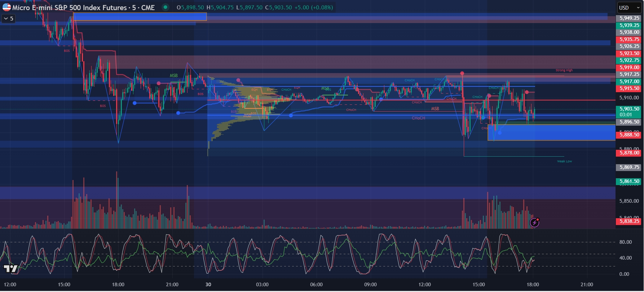Click the green 5,861.50 price label
The image size is (644, 292).
click(629, 181)
